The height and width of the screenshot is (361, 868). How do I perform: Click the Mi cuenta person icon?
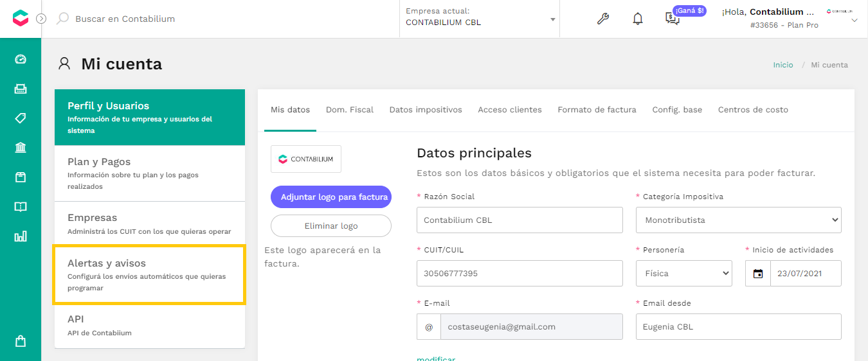(x=64, y=64)
